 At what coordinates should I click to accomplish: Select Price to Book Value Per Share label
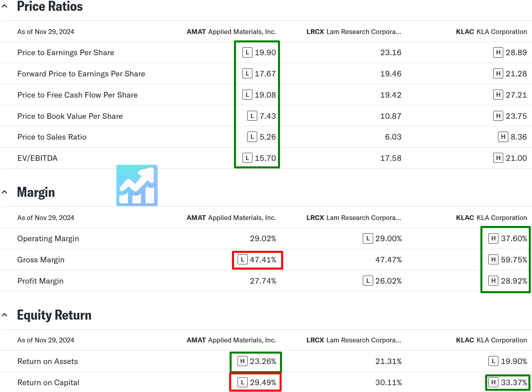(x=70, y=116)
